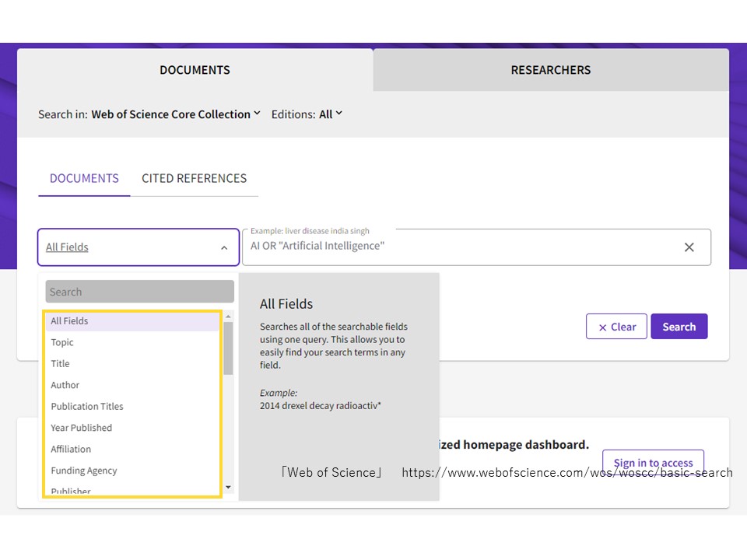This screenshot has height=560, width=747.
Task: Focus the field list Search box
Action: [139, 292]
